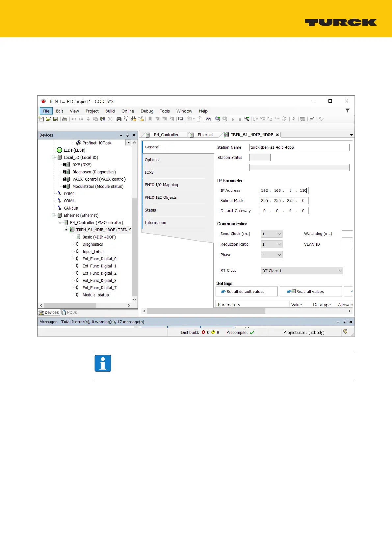Click the Undo arrow icon

(x=74, y=119)
